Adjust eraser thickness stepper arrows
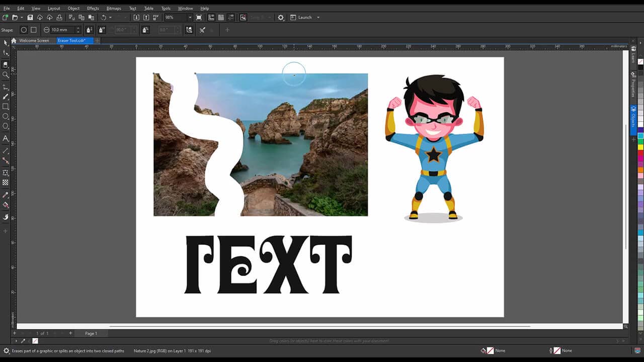The width and height of the screenshot is (644, 362). (78, 30)
